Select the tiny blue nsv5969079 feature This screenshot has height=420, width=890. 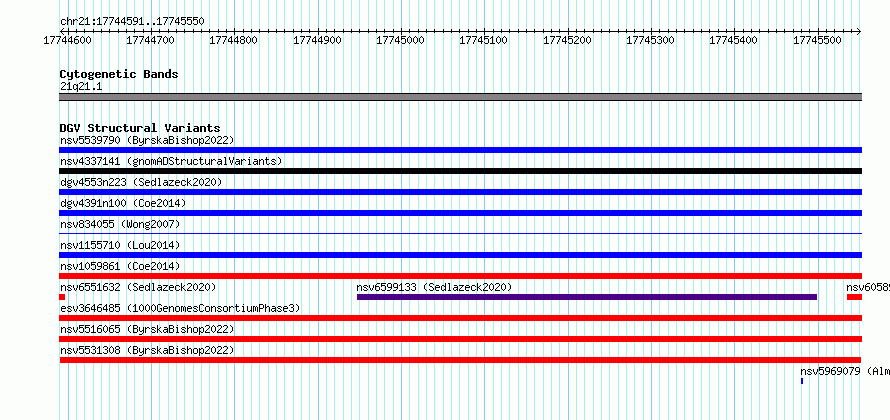point(802,381)
